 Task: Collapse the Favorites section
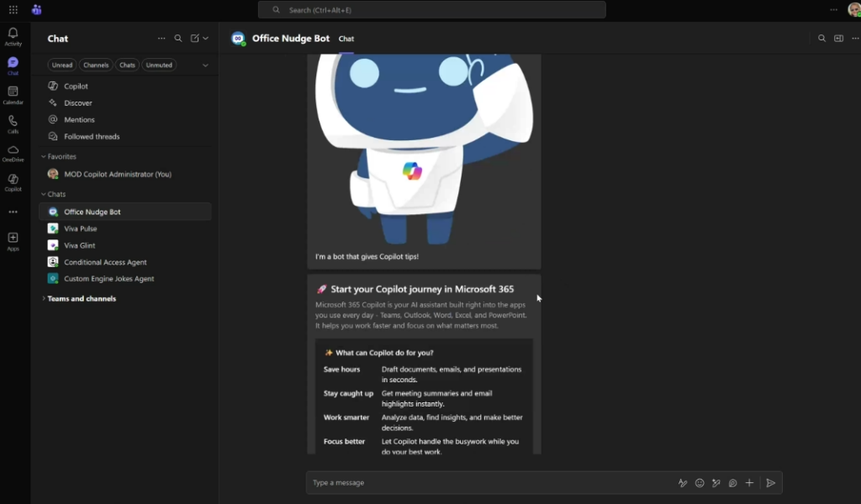point(44,157)
